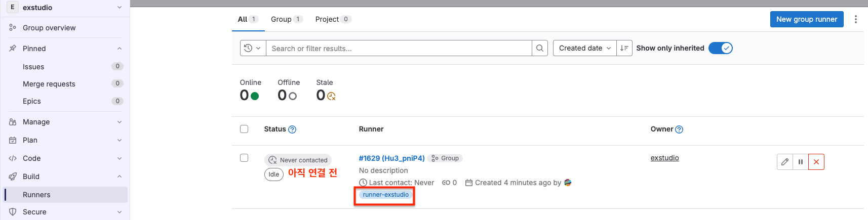The height and width of the screenshot is (220, 868).
Task: Click the Plan calendar icon
Action: click(13, 140)
